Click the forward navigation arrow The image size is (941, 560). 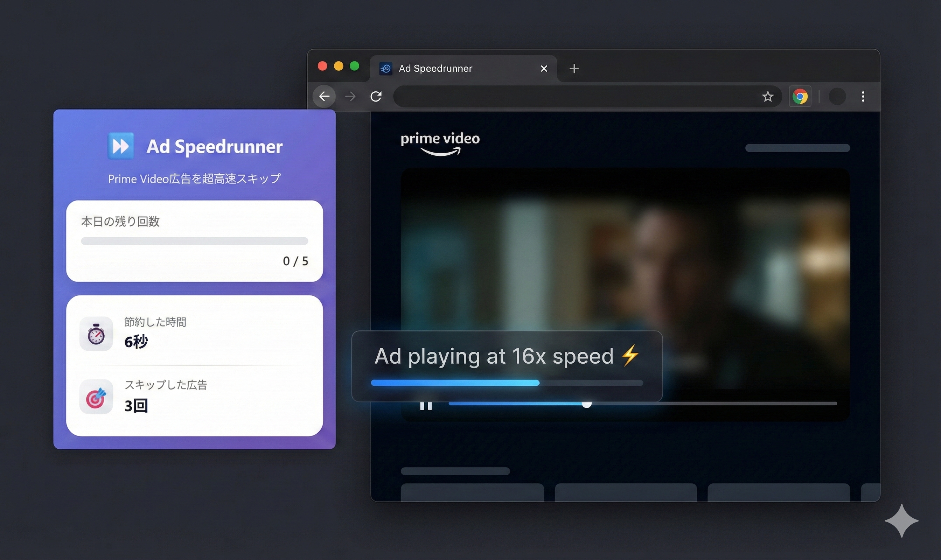pyautogui.click(x=350, y=97)
